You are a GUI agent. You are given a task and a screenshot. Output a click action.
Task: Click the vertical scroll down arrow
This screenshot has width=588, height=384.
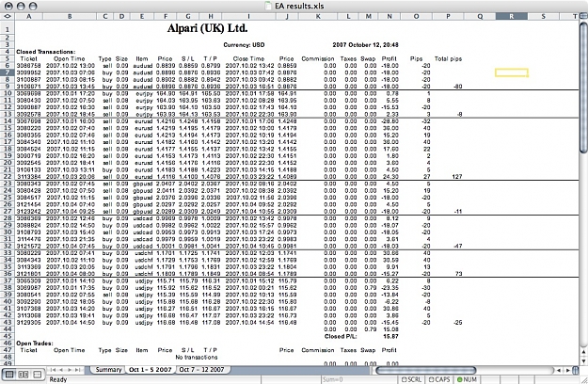pyautogui.click(x=583, y=360)
